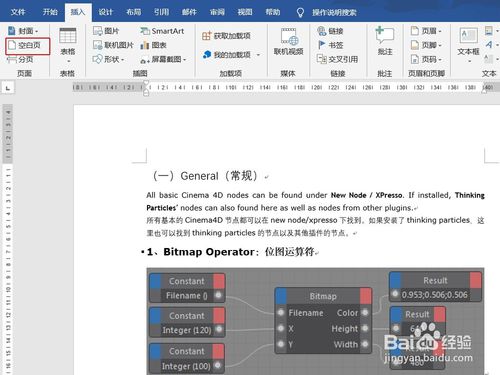
Task: Open the 页码 page number dropdown
Action: [426, 59]
